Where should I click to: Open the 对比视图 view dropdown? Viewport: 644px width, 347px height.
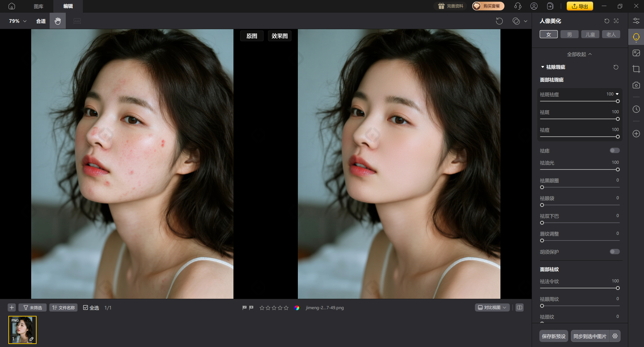492,307
